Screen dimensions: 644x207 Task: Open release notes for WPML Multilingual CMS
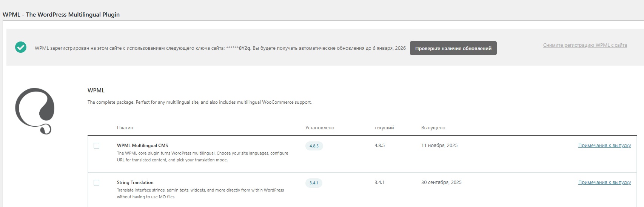(604, 146)
